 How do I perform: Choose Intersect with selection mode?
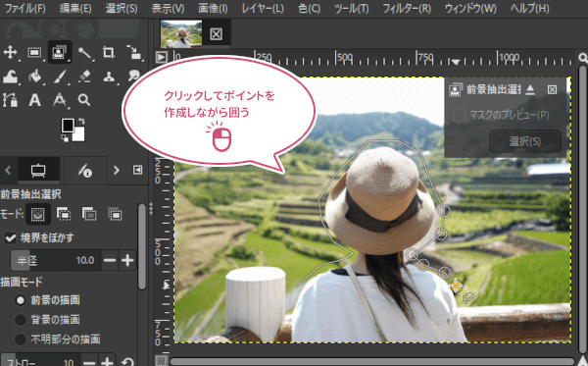click(115, 214)
